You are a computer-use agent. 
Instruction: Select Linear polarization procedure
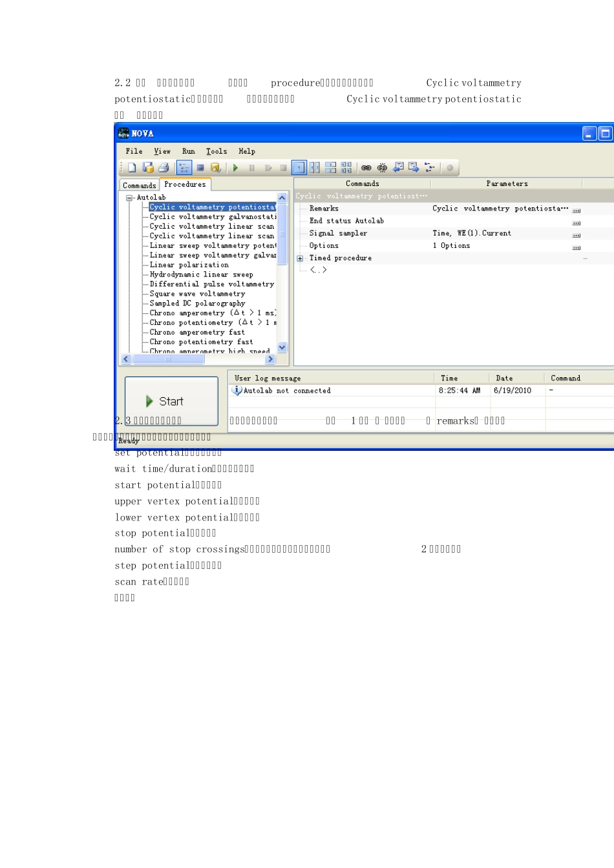[189, 265]
